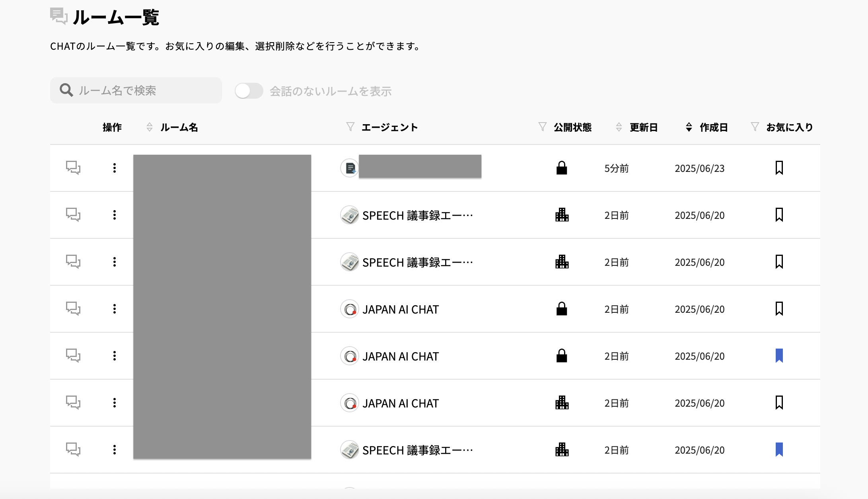The image size is (868, 499).
Task: Click building icon in last SPEECH row
Action: (x=562, y=450)
